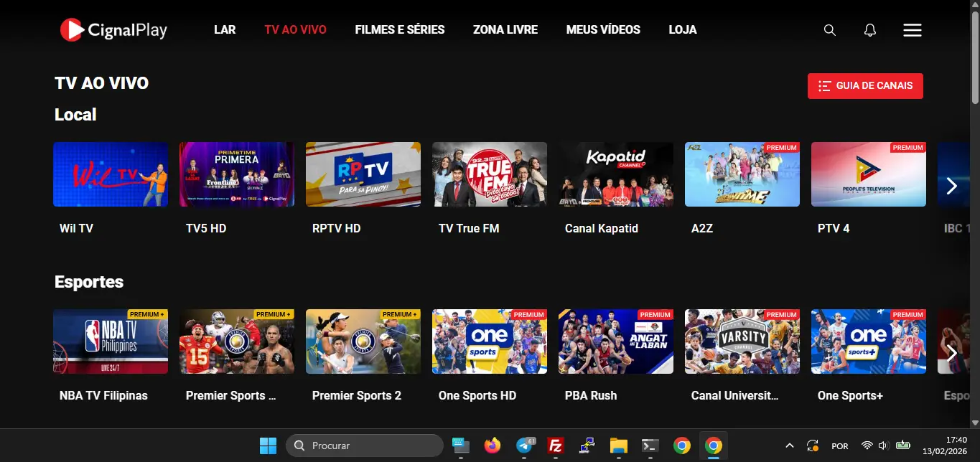Open FileZilla from the taskbar
Screen dimensions: 980x462
(x=555, y=445)
